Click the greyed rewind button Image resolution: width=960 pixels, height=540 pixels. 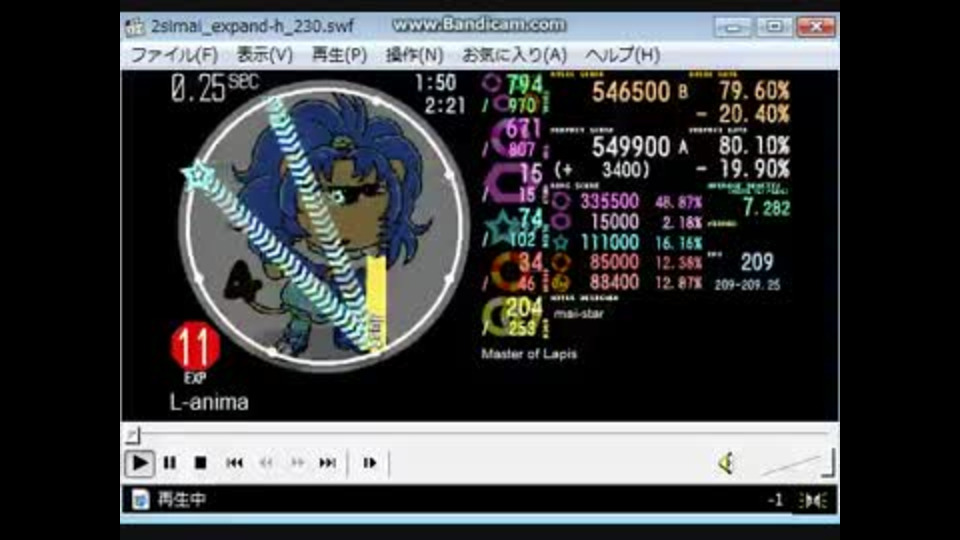(266, 463)
